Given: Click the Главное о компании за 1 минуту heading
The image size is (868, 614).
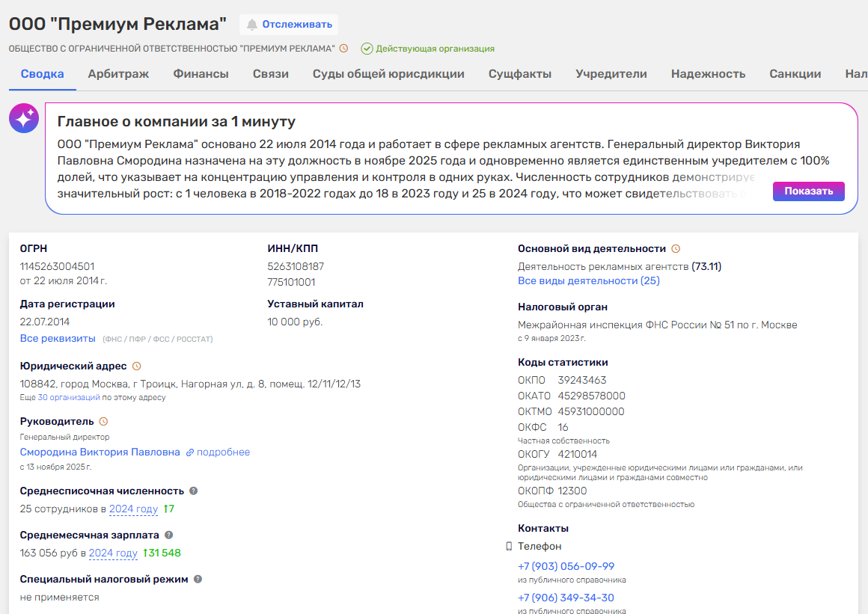Looking at the screenshot, I should 176,122.
